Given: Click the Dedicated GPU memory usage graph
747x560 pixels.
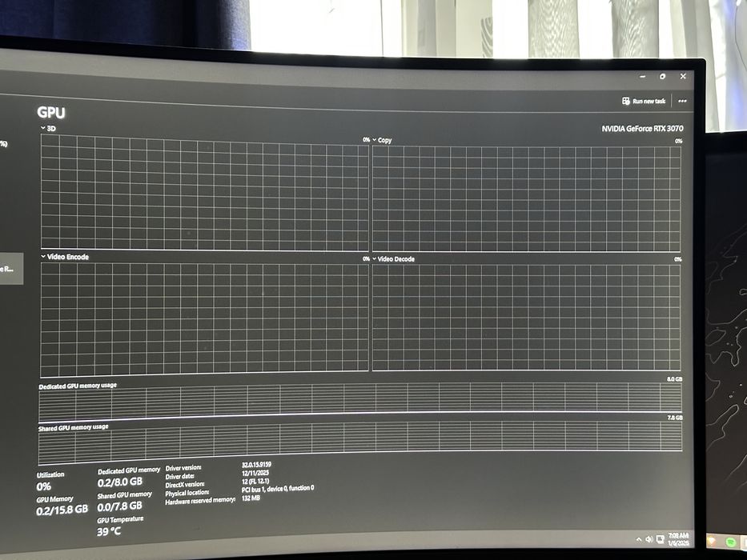Looking at the screenshot, I should [x=360, y=401].
